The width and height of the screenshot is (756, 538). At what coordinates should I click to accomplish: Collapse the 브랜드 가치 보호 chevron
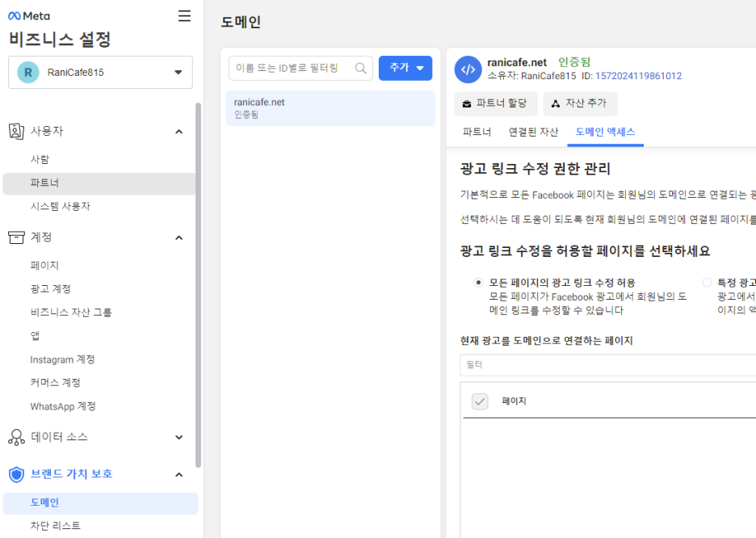[x=178, y=475]
